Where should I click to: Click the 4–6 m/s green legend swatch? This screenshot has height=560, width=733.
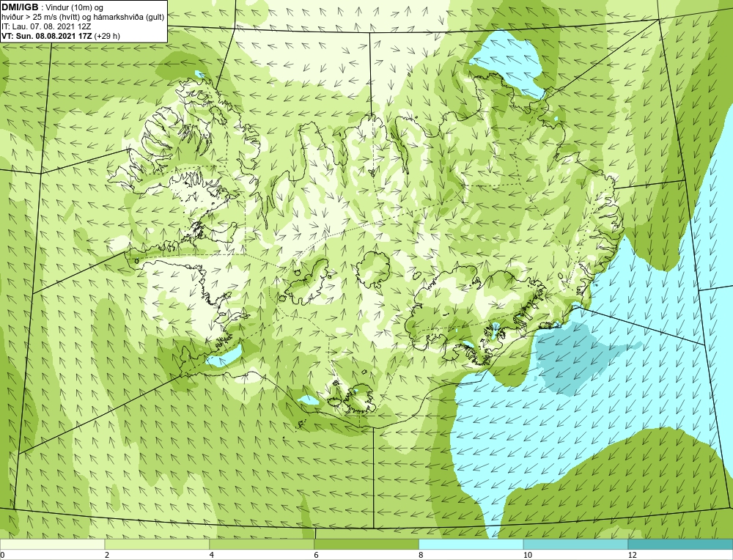[262, 545]
